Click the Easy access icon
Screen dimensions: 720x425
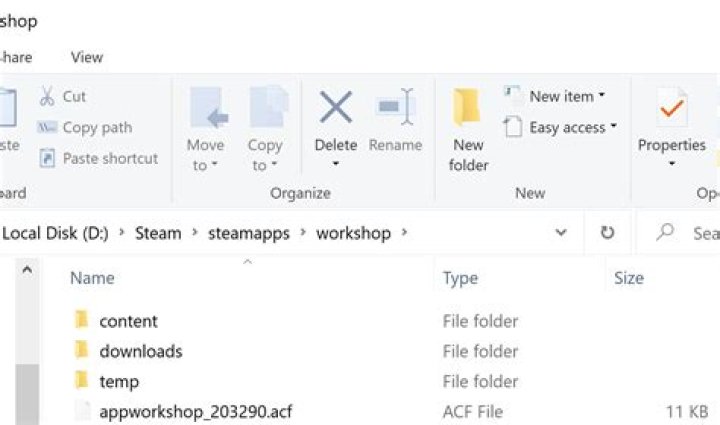pyautogui.click(x=513, y=126)
